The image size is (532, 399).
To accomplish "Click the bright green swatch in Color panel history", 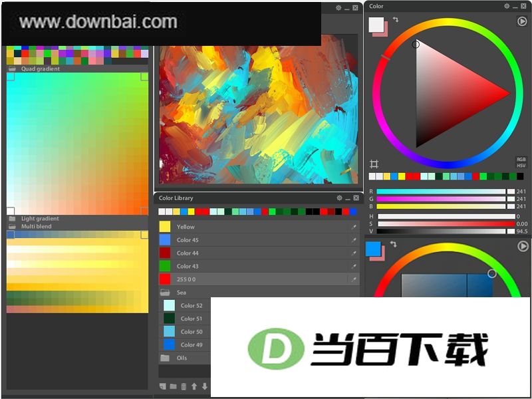I will (483, 176).
